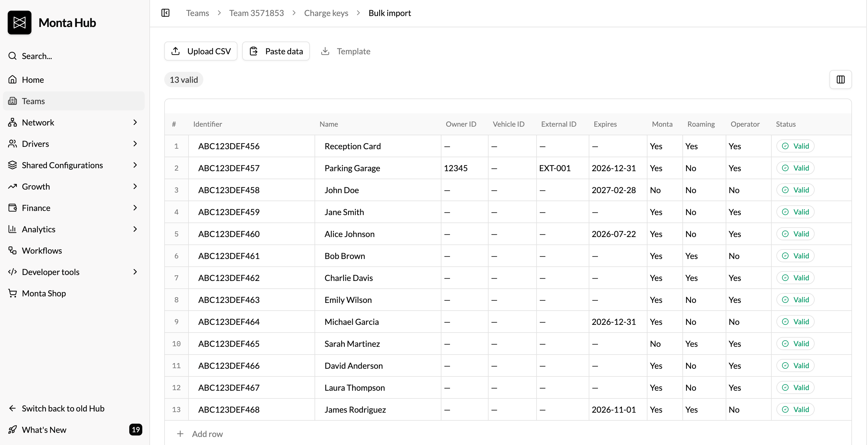The image size is (868, 445).
Task: Click Valid status of James Rodriguez row
Action: pyautogui.click(x=795, y=409)
